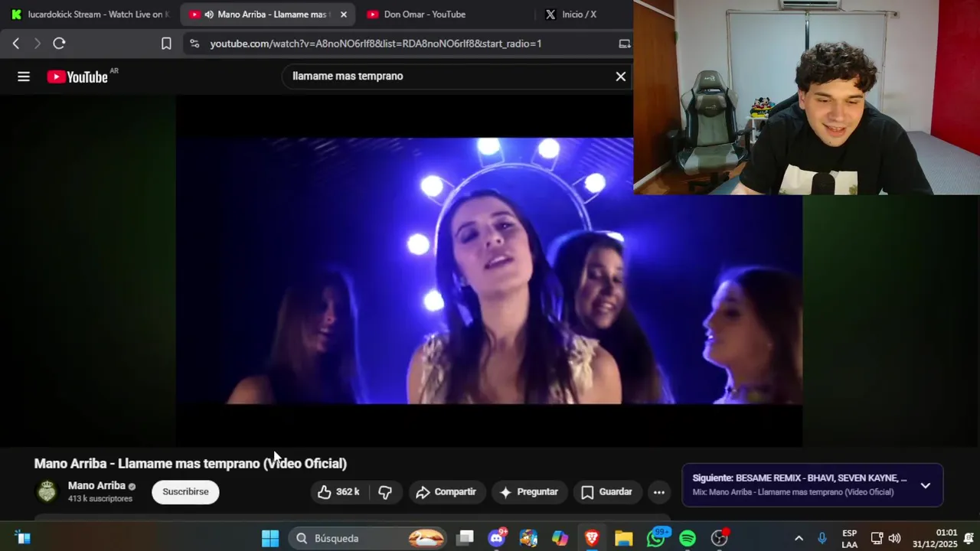Open Mano Arriba channel avatar
980x551 pixels.
47,491
